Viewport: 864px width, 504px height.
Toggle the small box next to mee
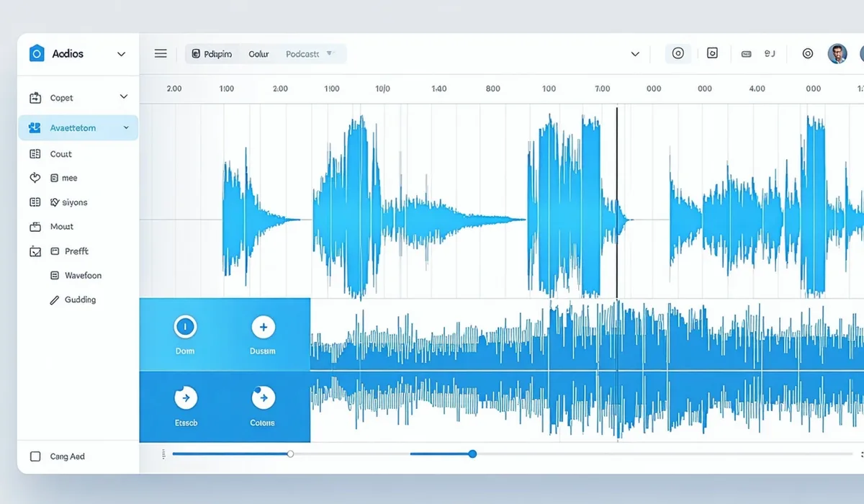coord(54,178)
